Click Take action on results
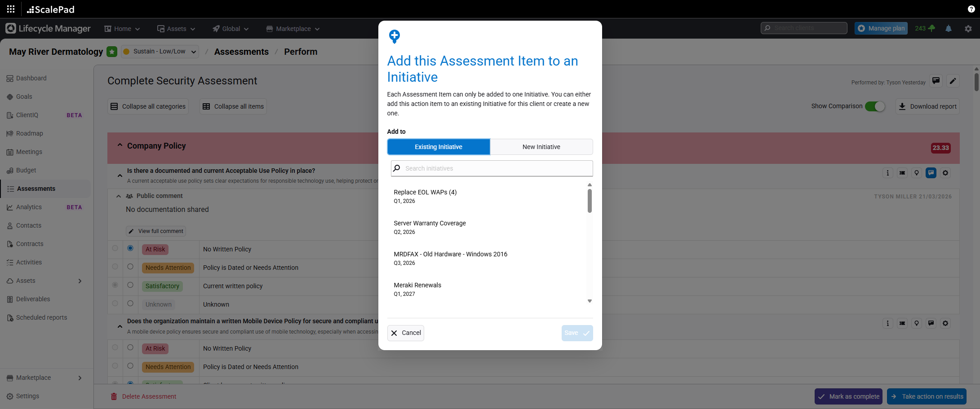 tap(927, 396)
